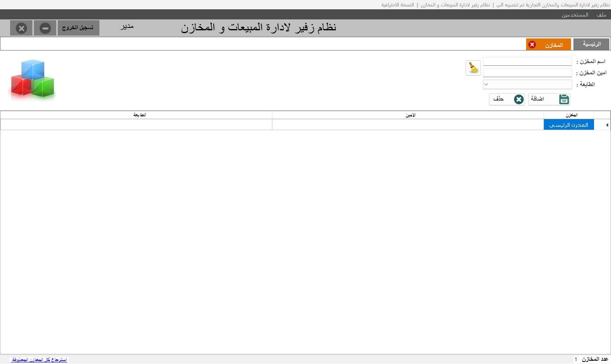This screenshot has height=364, width=611.
Task: Click the المخزن column header
Action: [x=569, y=115]
